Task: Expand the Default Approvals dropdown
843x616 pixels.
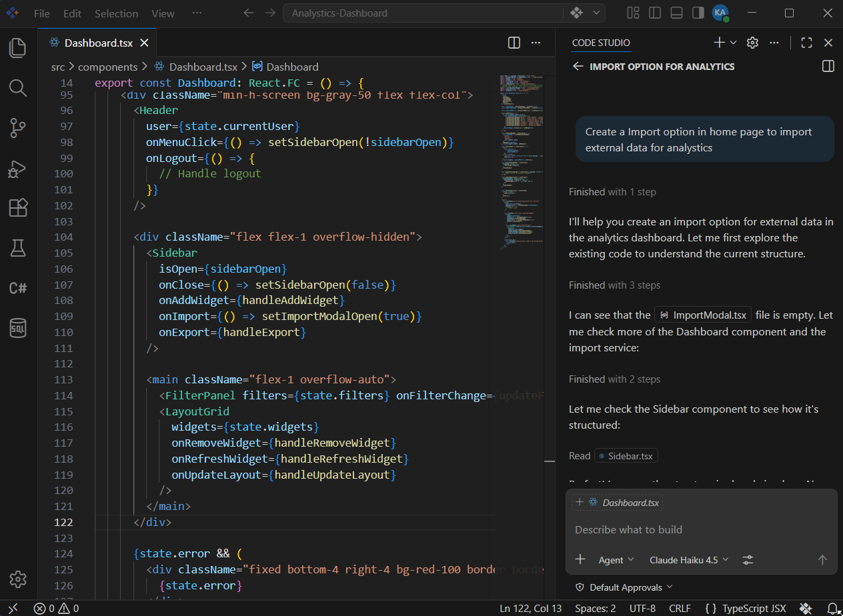Action: [625, 587]
